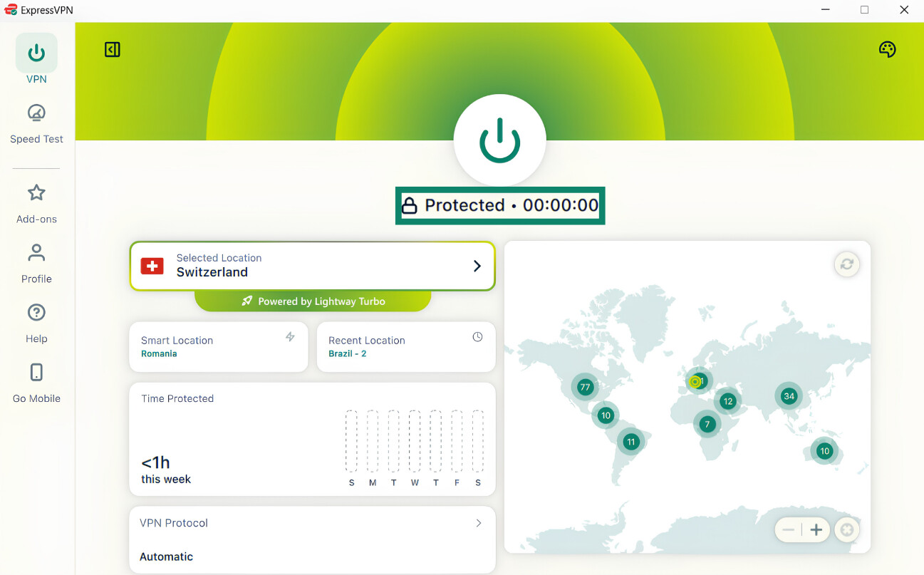Collapse the sidebar panel icon
The height and width of the screenshot is (575, 924).
[113, 49]
